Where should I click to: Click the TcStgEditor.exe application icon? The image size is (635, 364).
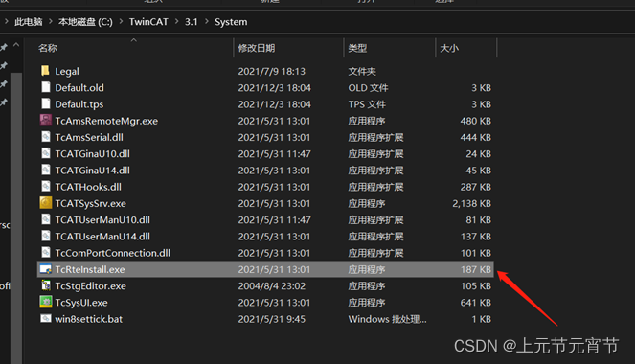(46, 285)
